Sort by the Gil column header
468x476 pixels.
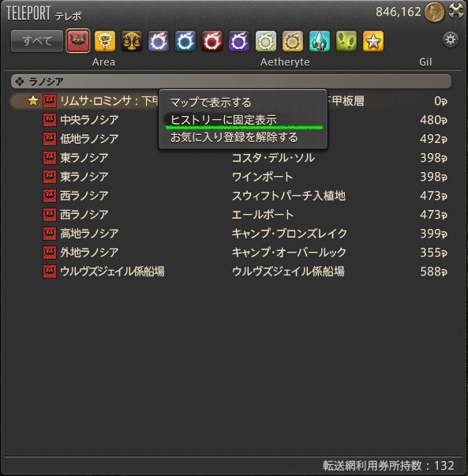click(425, 62)
